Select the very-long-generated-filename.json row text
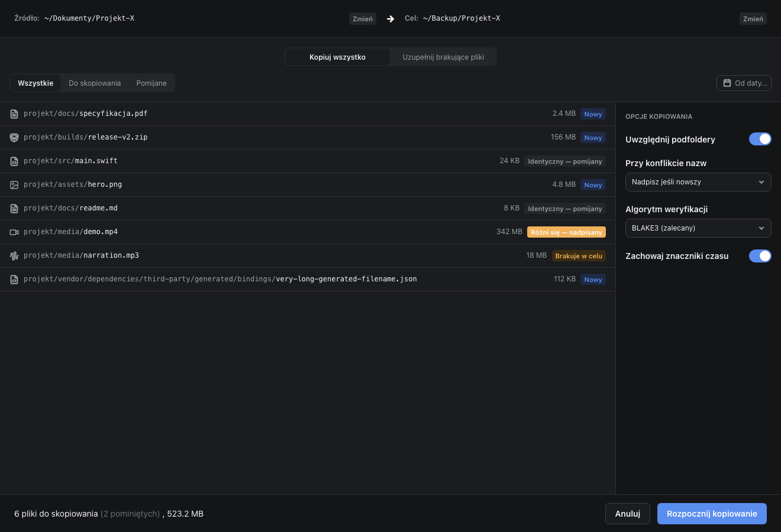Screen dimensions: 781x532 click(220, 279)
